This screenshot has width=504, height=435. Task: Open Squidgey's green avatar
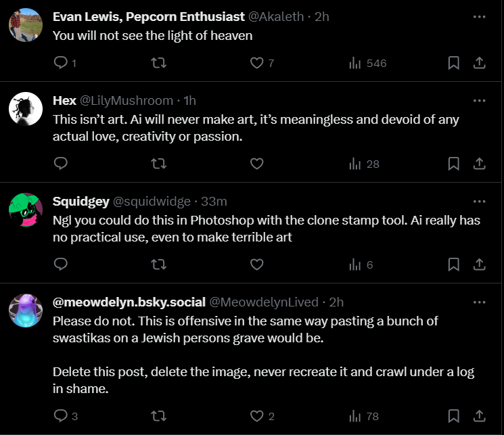(x=26, y=209)
